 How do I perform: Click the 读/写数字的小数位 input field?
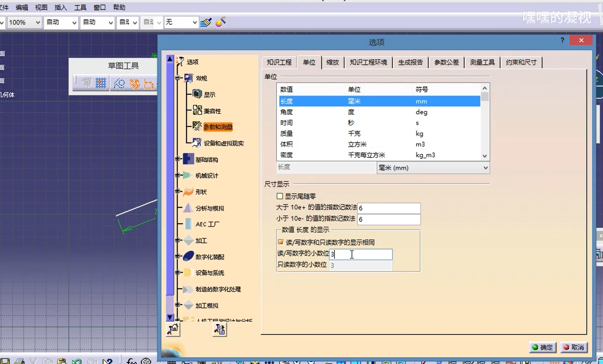pos(361,254)
